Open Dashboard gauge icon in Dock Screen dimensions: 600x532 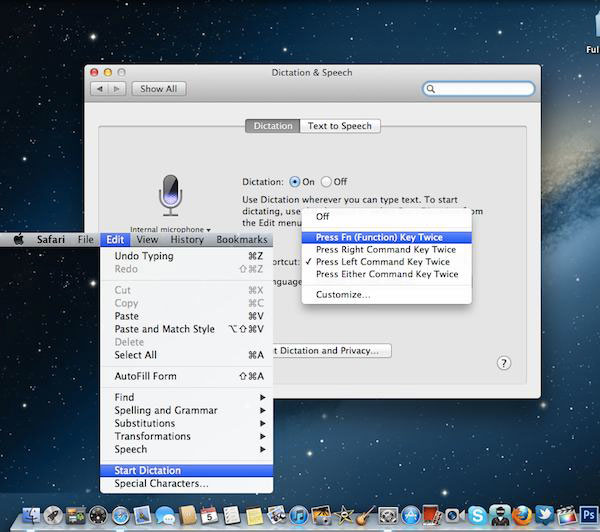(98, 515)
